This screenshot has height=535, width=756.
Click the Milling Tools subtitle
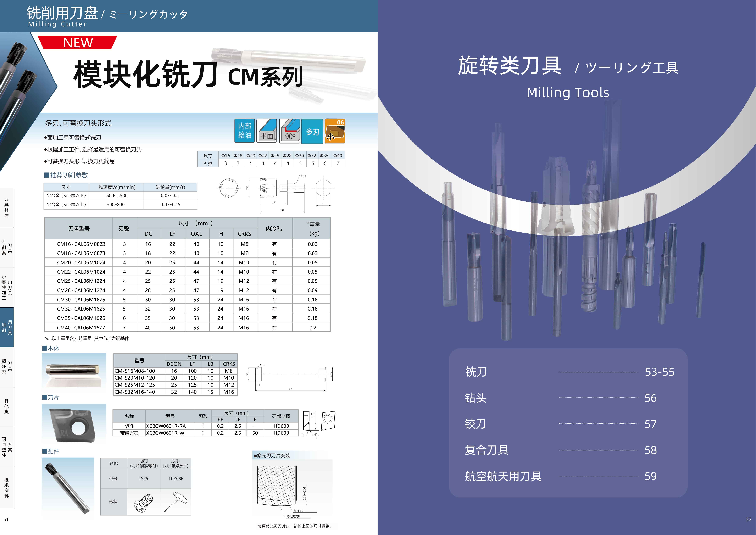(568, 93)
